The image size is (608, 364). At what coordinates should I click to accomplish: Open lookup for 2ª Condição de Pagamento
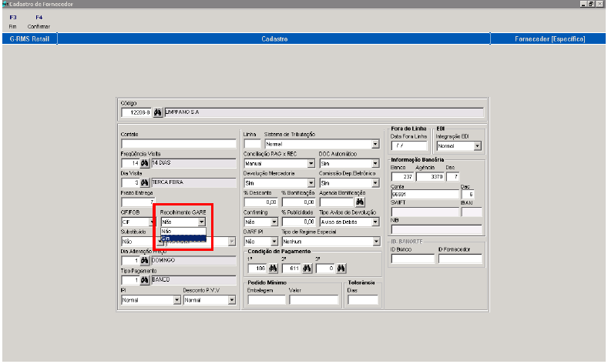click(307, 268)
